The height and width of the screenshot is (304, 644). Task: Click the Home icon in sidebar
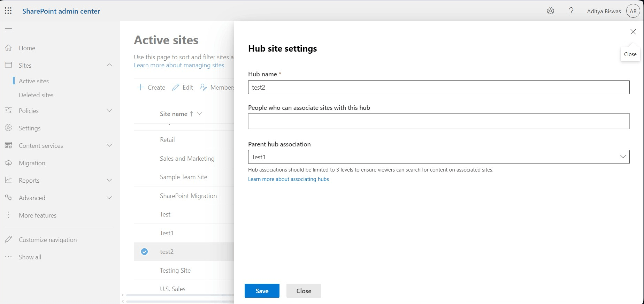click(8, 48)
